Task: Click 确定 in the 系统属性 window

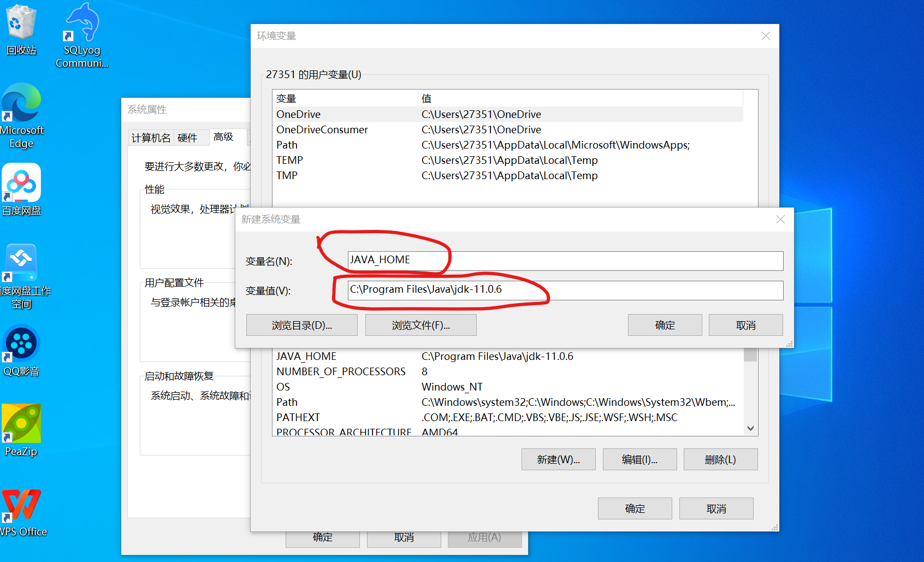Action: pos(323,538)
